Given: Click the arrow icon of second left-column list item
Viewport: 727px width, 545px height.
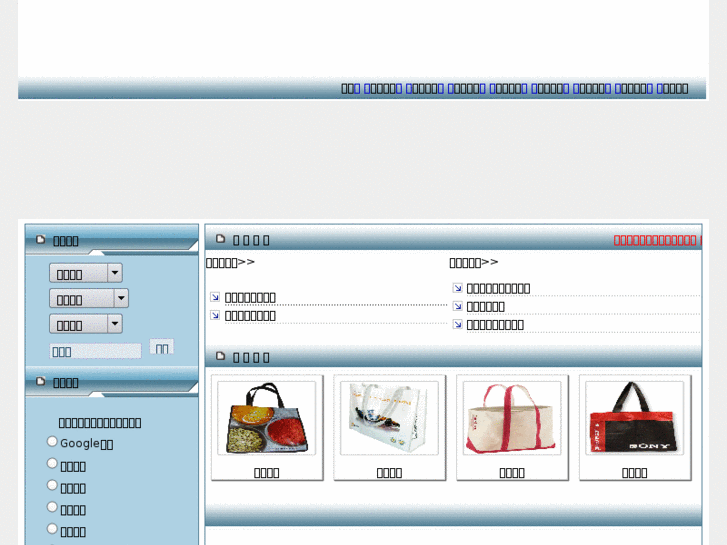Looking at the screenshot, I should [215, 315].
